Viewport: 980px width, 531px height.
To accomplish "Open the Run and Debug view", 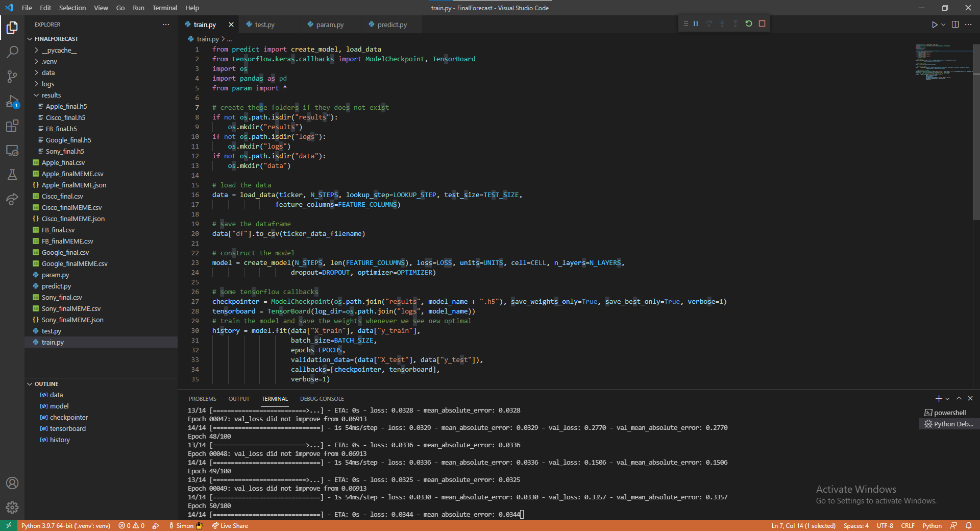I will point(12,101).
